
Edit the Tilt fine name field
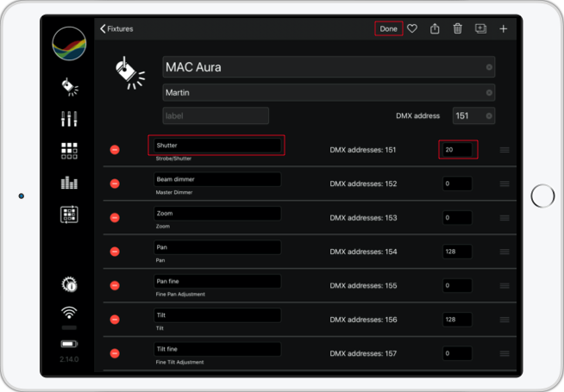coord(217,349)
